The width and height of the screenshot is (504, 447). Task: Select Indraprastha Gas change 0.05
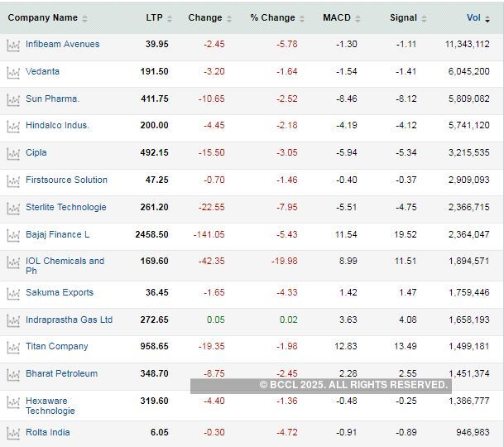pos(216,320)
